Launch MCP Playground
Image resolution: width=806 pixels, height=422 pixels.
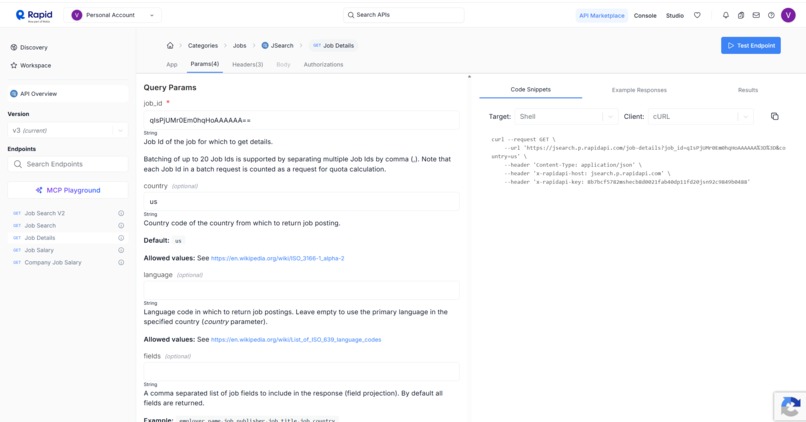click(68, 190)
